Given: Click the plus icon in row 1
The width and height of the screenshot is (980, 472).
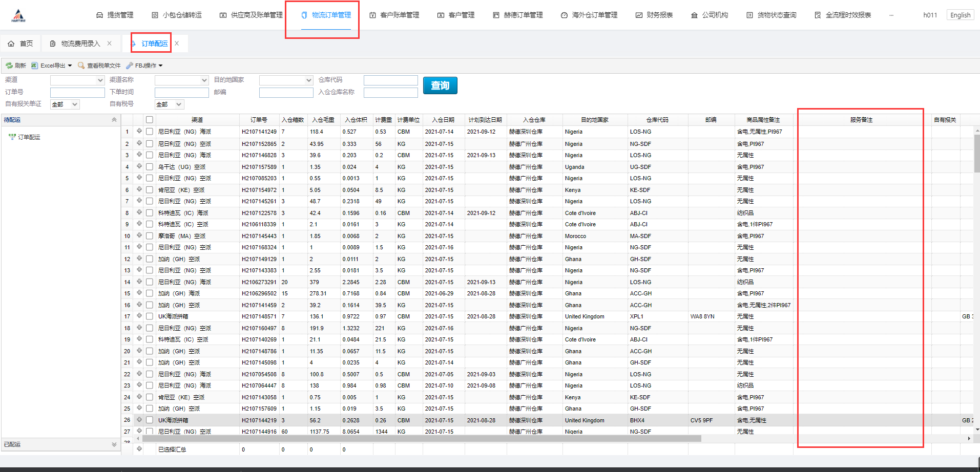Looking at the screenshot, I should click(x=139, y=132).
